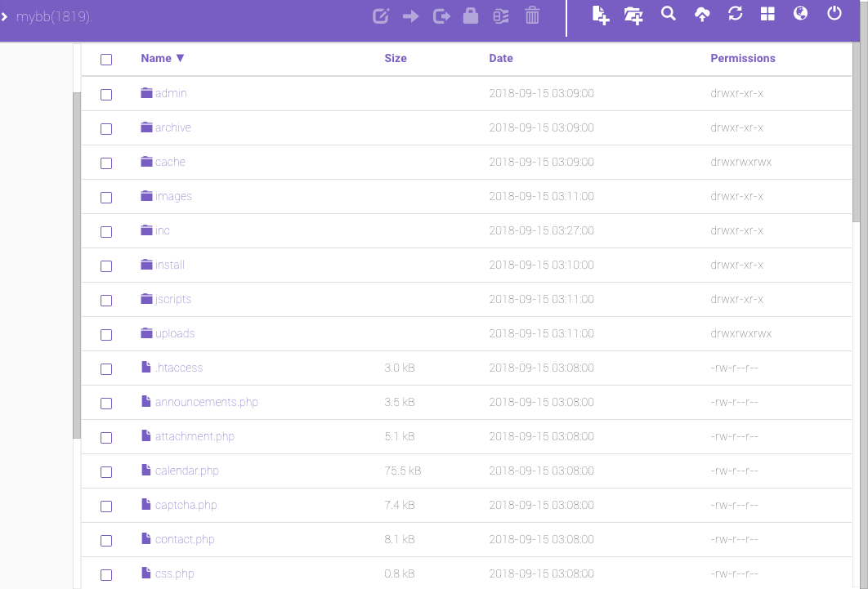This screenshot has width=868, height=589.
Task: Check the box for archive folder
Action: tap(106, 129)
